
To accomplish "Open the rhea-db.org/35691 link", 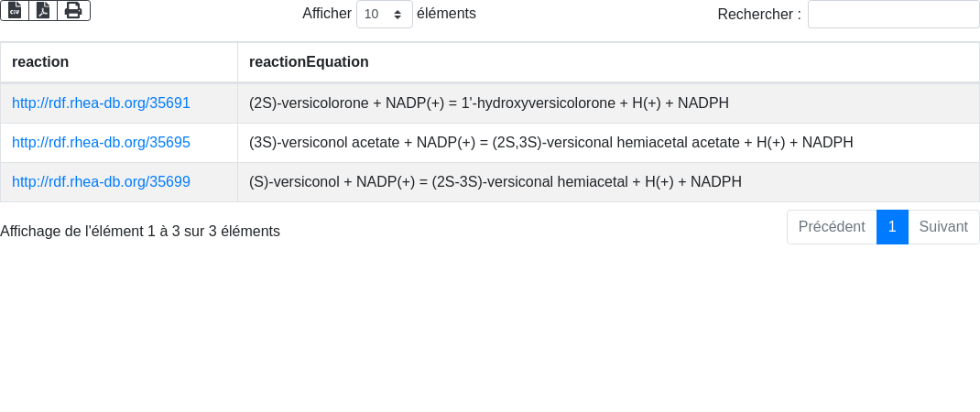I will tap(101, 103).
